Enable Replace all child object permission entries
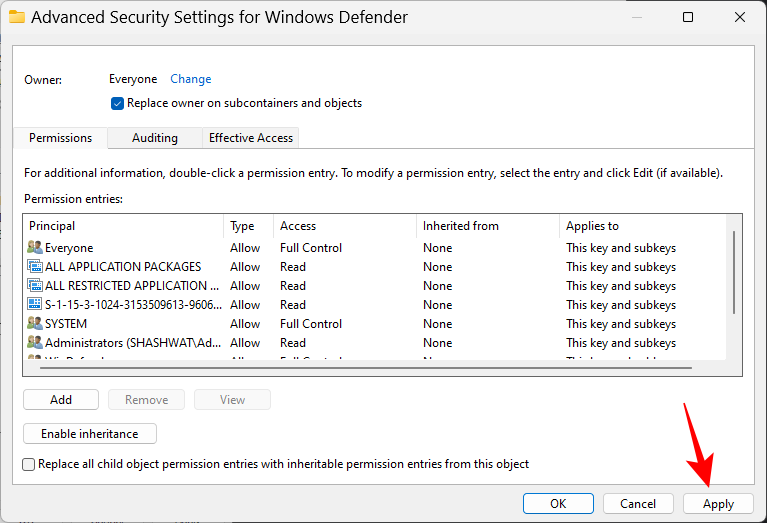Image resolution: width=767 pixels, height=523 pixels. (x=29, y=464)
